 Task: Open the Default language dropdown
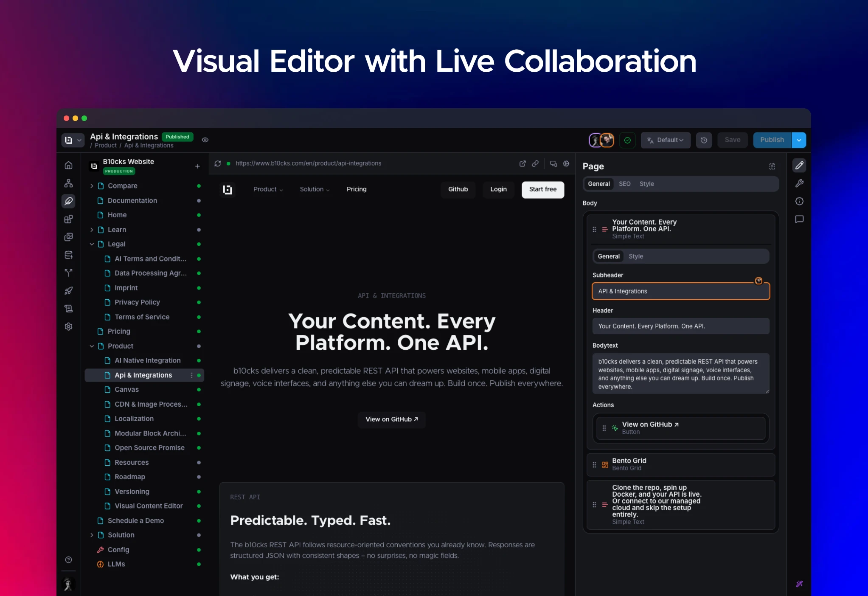[x=665, y=140]
